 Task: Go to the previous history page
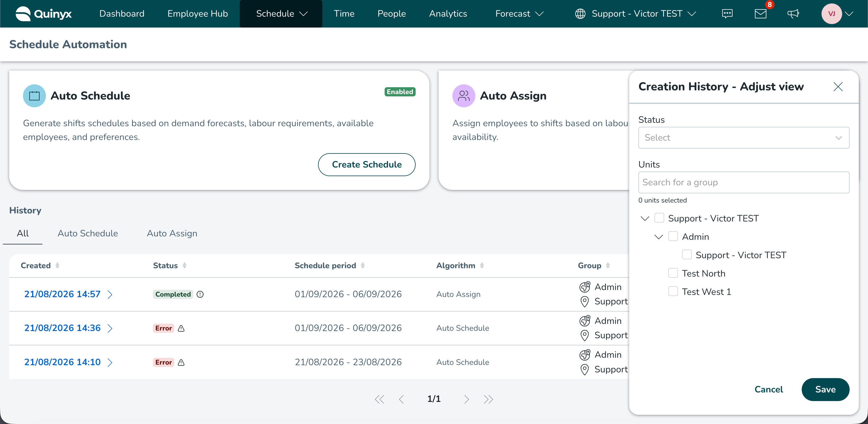401,399
